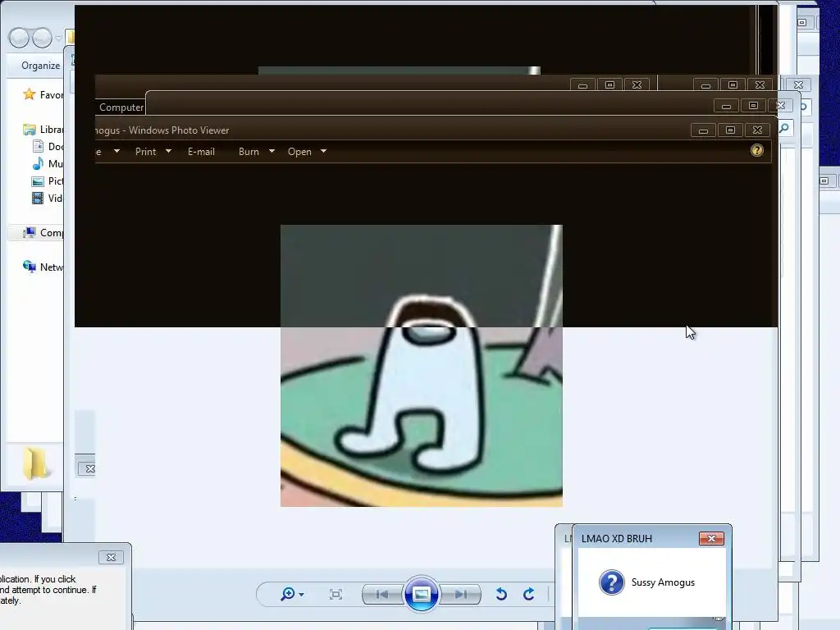Open the zoom magnifier control in Photo Viewer

(x=288, y=594)
